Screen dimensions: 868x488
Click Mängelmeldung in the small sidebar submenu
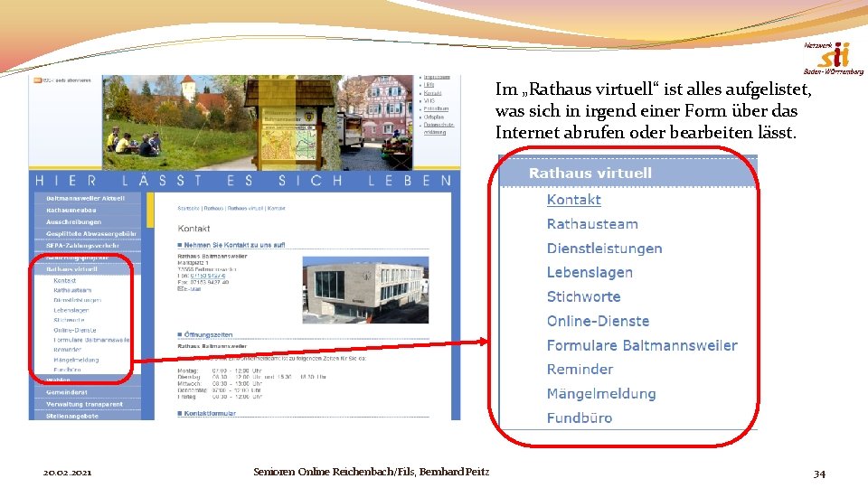76,360
